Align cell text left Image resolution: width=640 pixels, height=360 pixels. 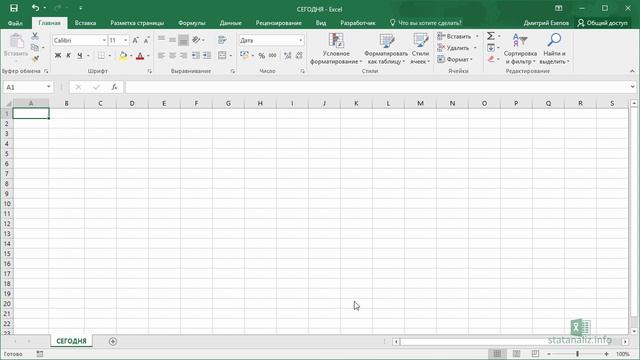click(162, 56)
